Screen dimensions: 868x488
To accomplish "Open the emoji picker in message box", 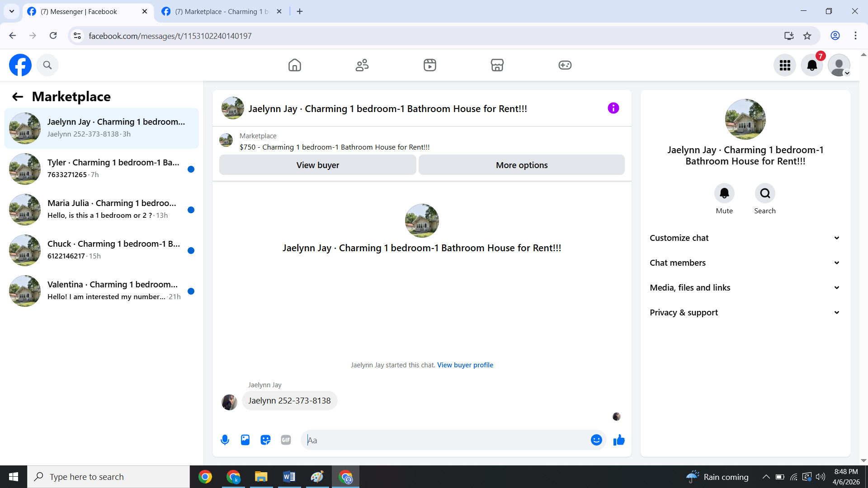I will pyautogui.click(x=596, y=440).
